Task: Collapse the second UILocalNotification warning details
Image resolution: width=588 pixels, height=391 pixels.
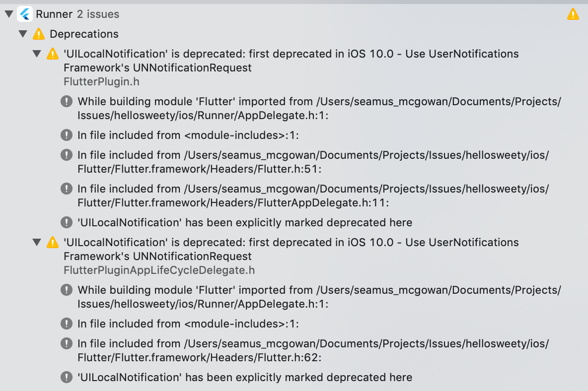Action: (x=37, y=242)
